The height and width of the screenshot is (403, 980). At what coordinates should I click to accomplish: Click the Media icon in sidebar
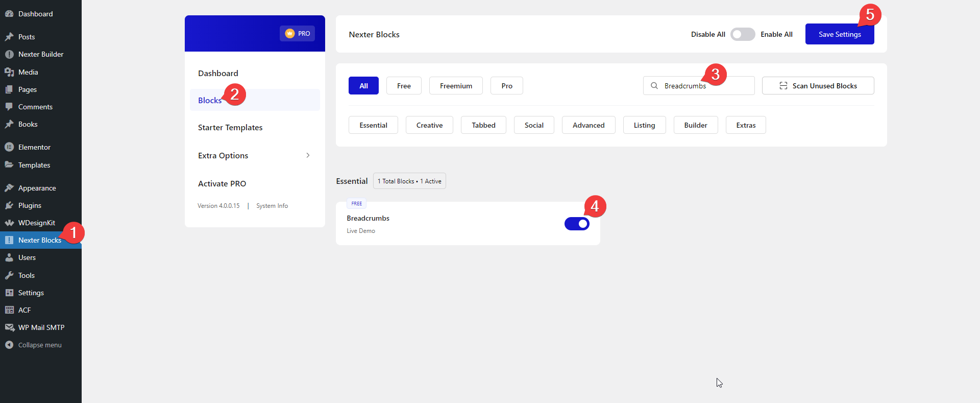pyautogui.click(x=9, y=72)
